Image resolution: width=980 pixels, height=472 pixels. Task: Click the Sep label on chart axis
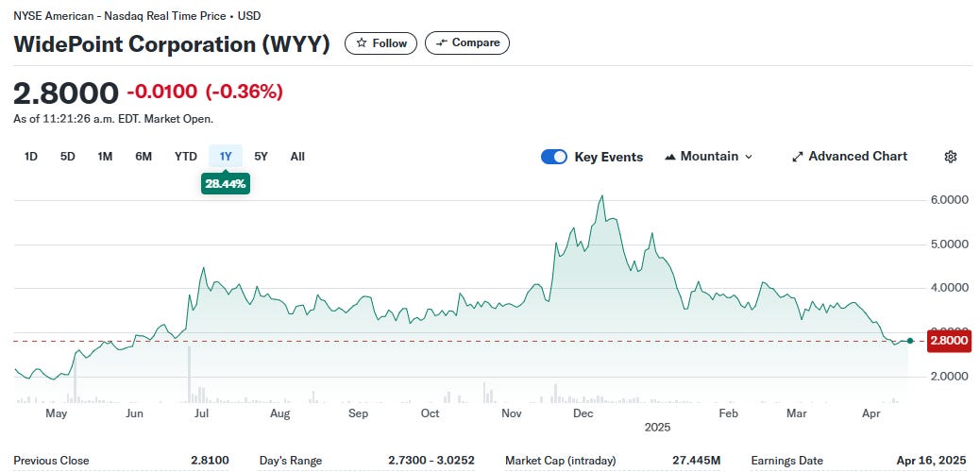pyautogui.click(x=358, y=413)
